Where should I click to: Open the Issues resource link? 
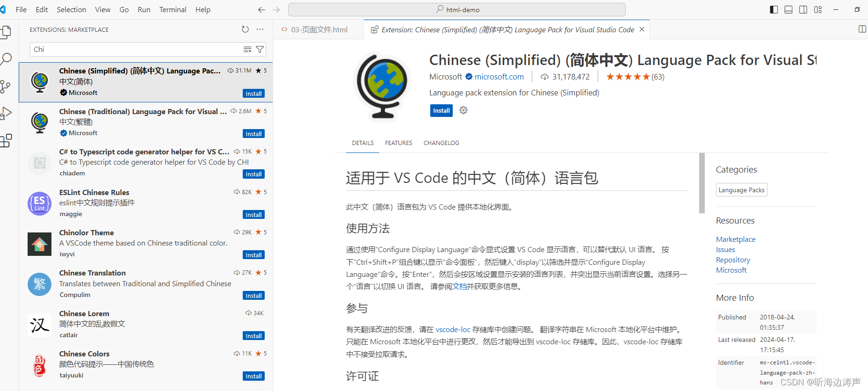[725, 250]
